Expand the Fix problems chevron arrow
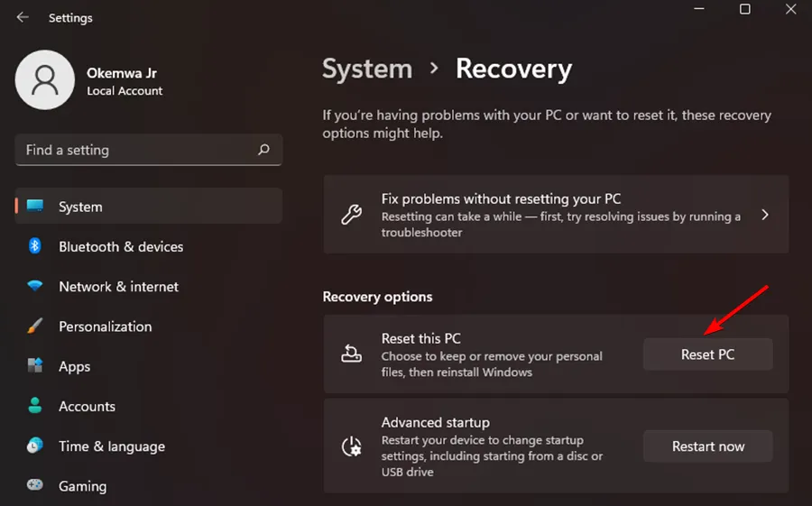The image size is (812, 506). (x=764, y=215)
